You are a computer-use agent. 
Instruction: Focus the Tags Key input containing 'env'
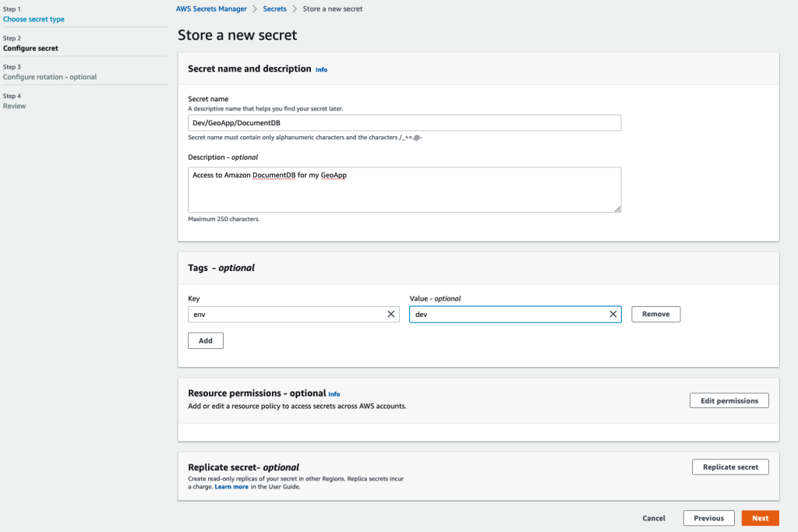288,314
